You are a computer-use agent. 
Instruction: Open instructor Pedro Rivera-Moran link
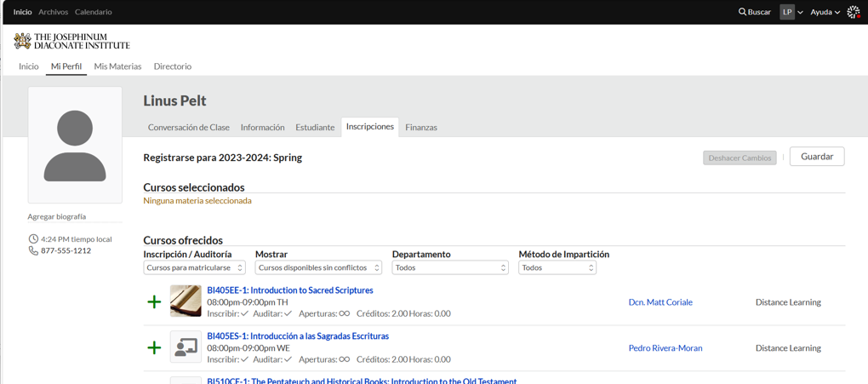coord(665,348)
